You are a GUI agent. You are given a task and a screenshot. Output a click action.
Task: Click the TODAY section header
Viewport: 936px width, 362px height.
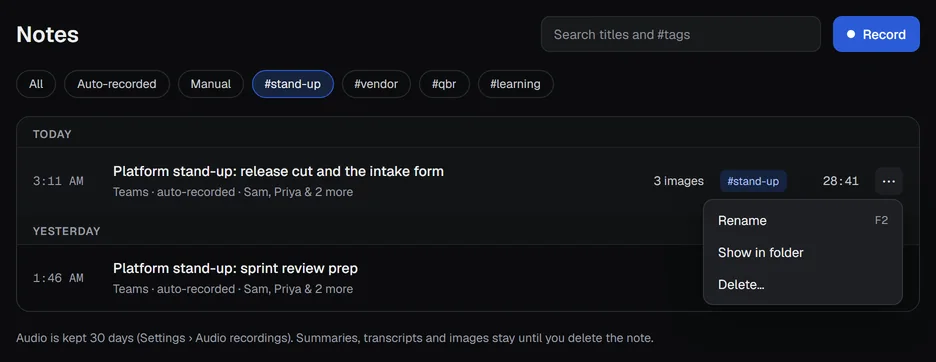click(x=52, y=134)
